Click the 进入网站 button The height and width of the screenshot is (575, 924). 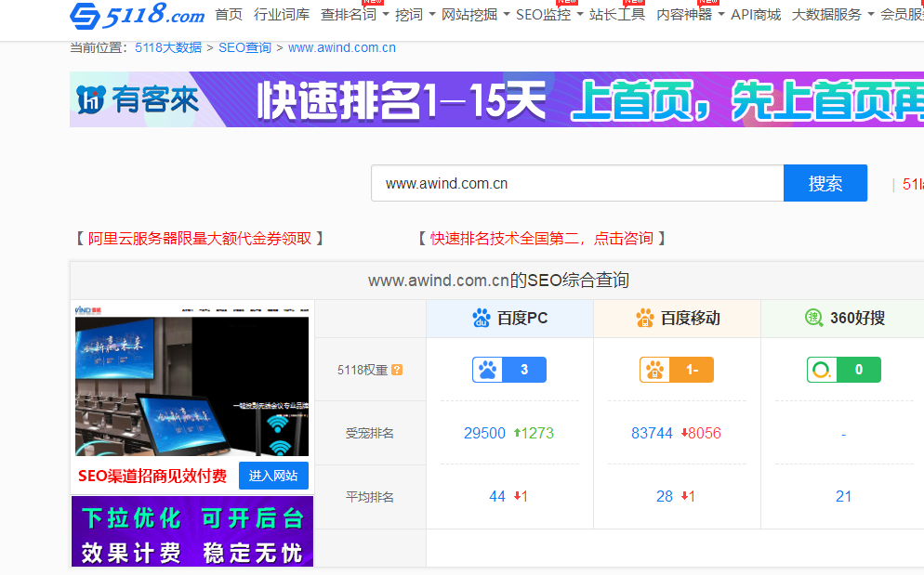[273, 476]
